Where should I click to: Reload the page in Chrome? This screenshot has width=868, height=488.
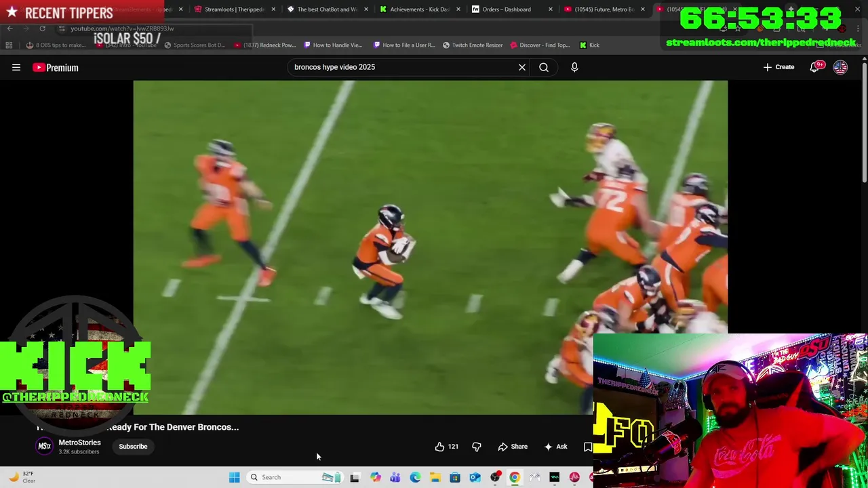[42, 28]
